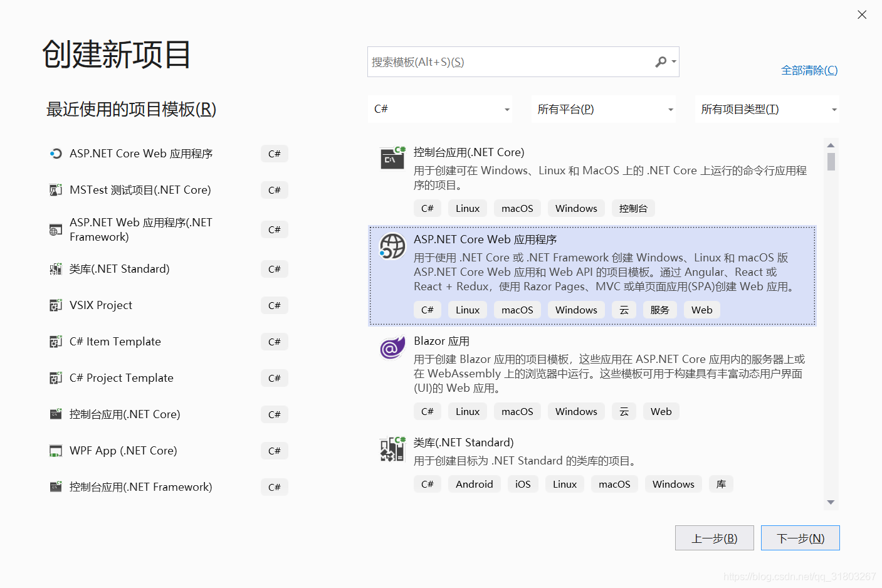The height and width of the screenshot is (588, 882).
Task: Click the recent 控制台应用(.NET Core) icon
Action: 56,414
